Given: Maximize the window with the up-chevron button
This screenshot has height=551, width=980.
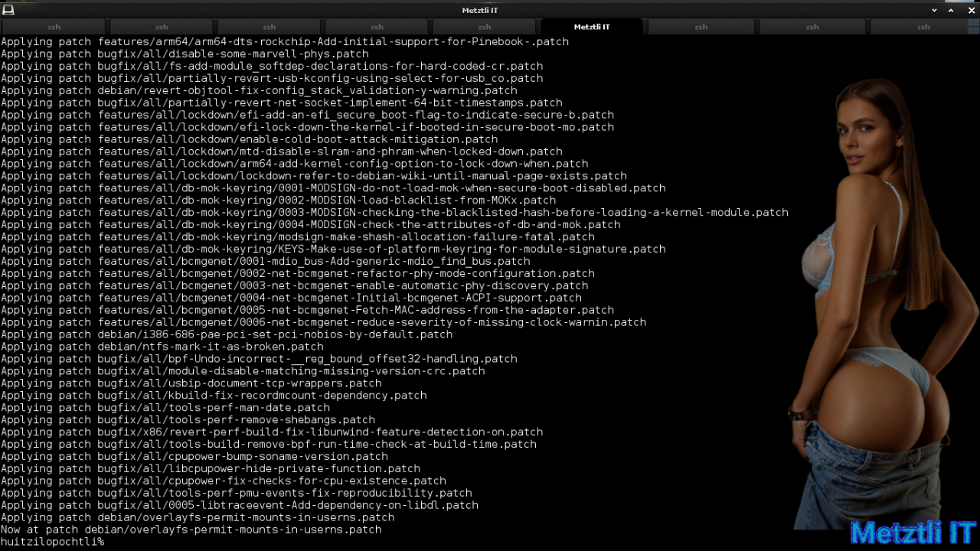Looking at the screenshot, I should tap(951, 10).
